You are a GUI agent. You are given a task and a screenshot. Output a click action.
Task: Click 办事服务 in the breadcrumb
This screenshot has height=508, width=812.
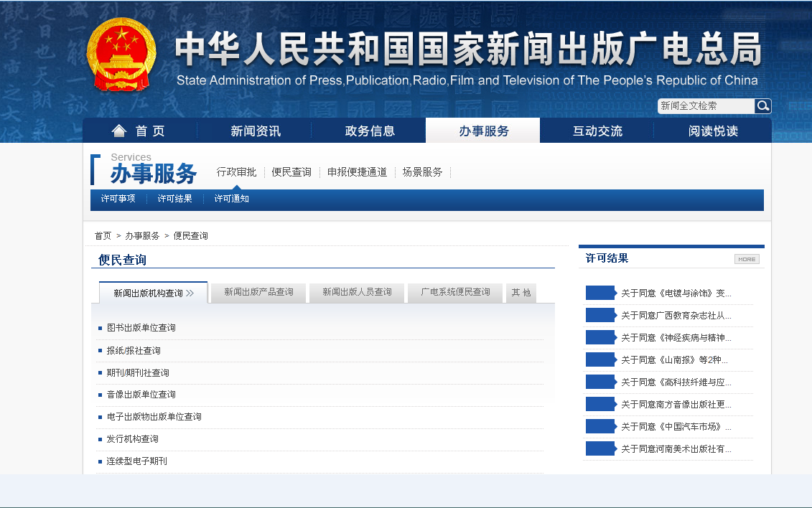(x=142, y=236)
